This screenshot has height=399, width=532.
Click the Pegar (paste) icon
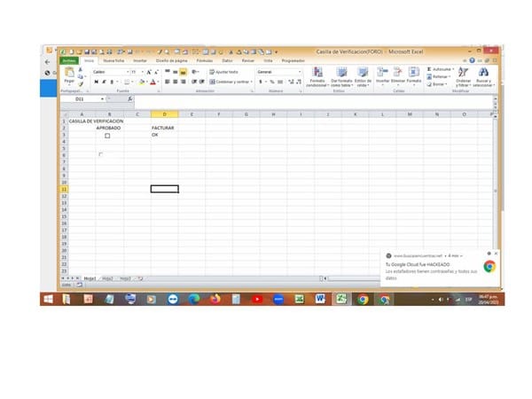68,74
